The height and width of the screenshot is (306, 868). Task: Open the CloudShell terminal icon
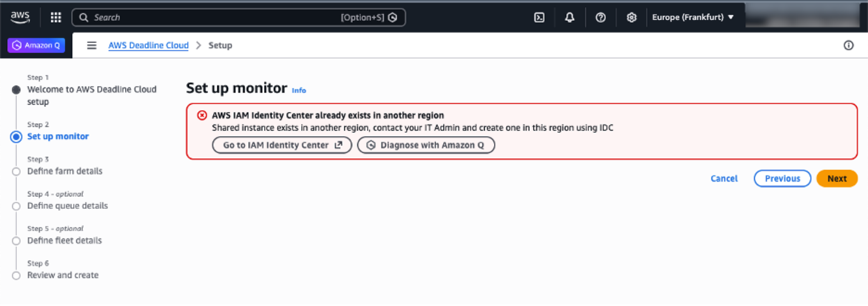(539, 18)
